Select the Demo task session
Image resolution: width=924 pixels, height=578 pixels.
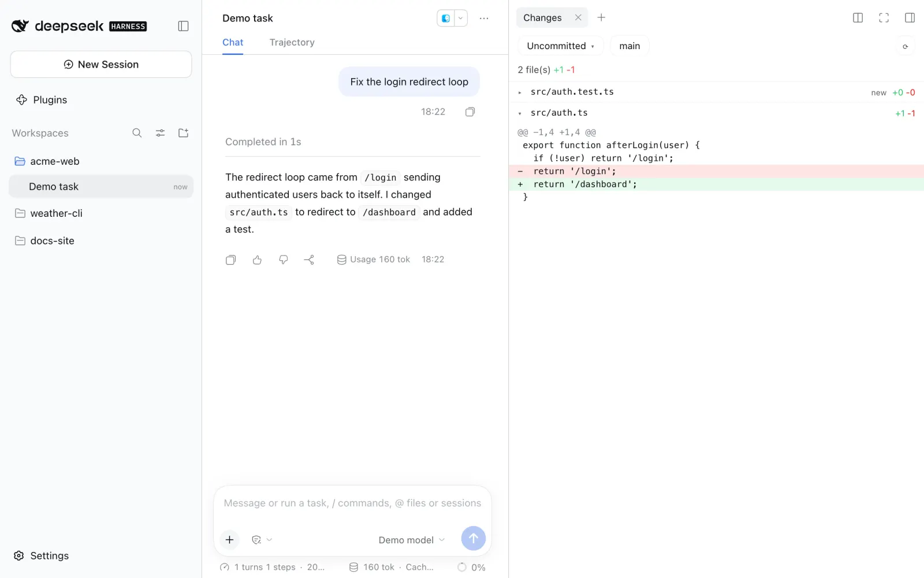pyautogui.click(x=101, y=187)
